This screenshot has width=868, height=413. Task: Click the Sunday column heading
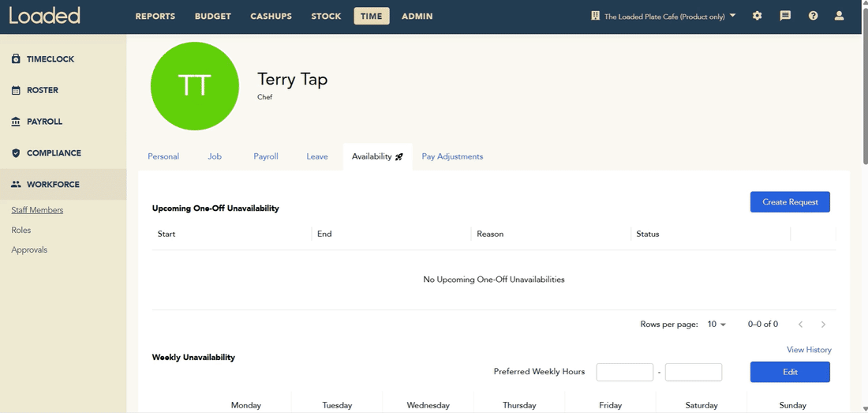click(793, 405)
